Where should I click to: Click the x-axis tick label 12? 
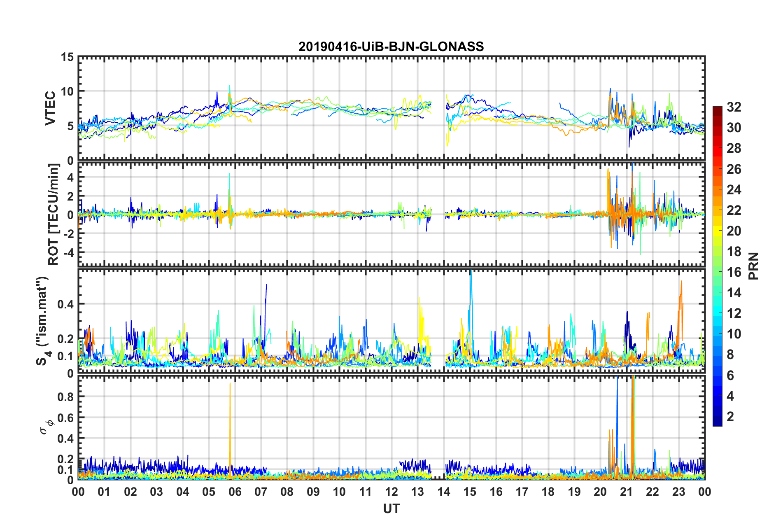pyautogui.click(x=391, y=492)
